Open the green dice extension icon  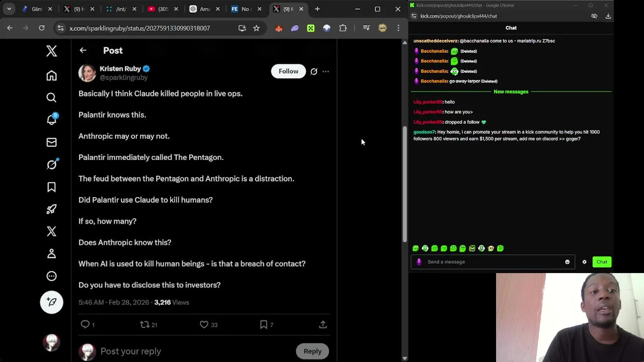(x=311, y=28)
